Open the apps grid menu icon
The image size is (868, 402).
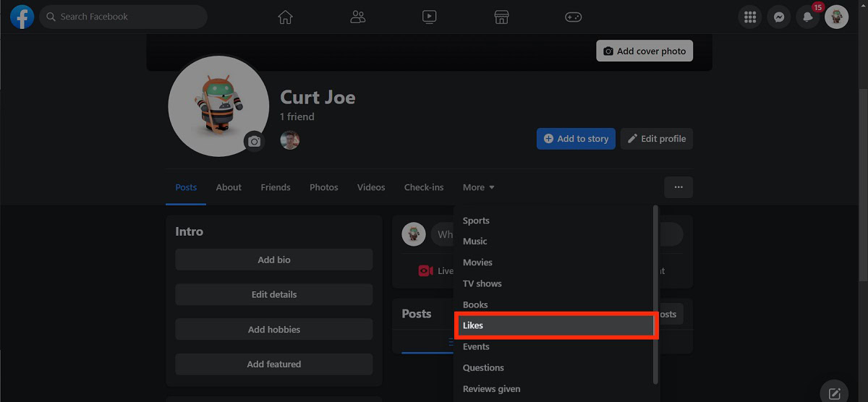[x=750, y=17]
